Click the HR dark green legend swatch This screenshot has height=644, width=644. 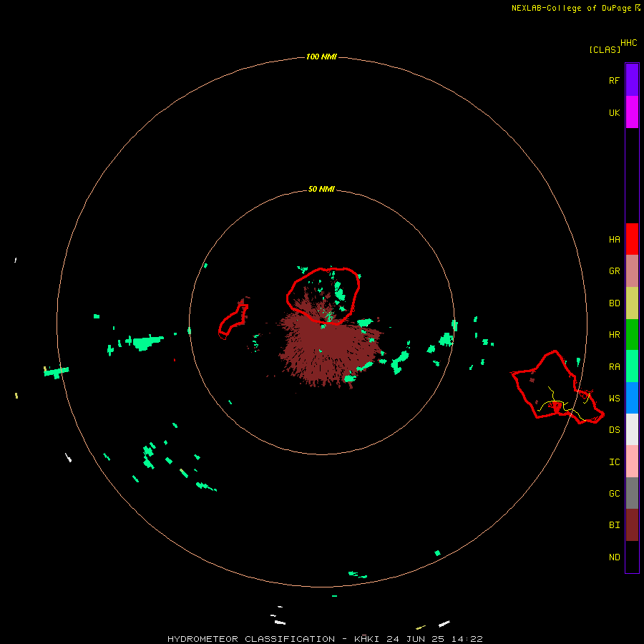click(x=632, y=335)
